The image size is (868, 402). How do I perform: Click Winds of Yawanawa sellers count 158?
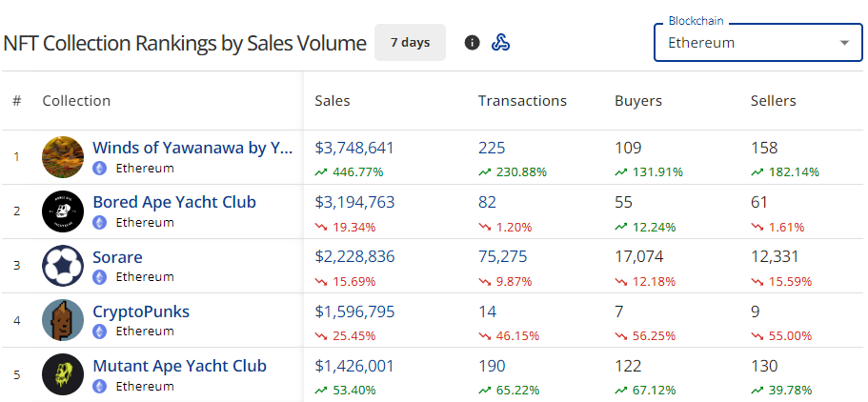click(x=764, y=148)
